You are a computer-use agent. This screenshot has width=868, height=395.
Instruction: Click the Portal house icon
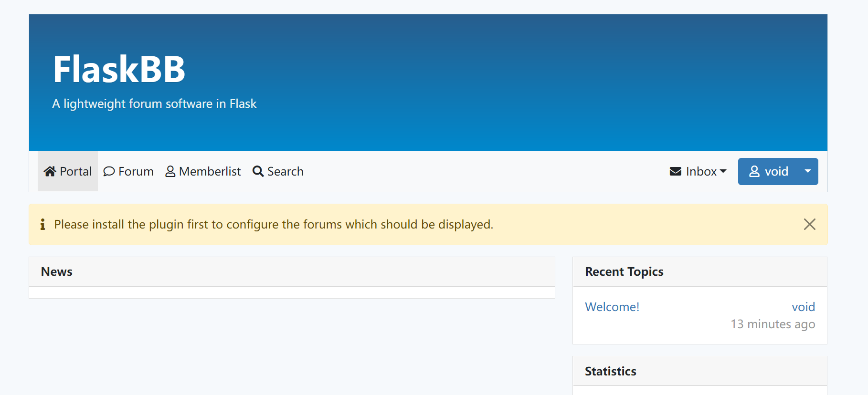pos(50,171)
